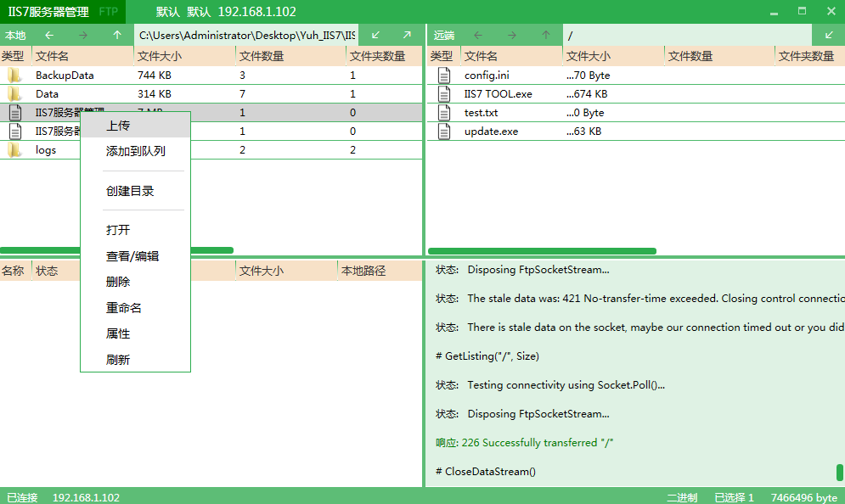Go forward in the remote panel
This screenshot has width=845, height=504.
point(512,36)
